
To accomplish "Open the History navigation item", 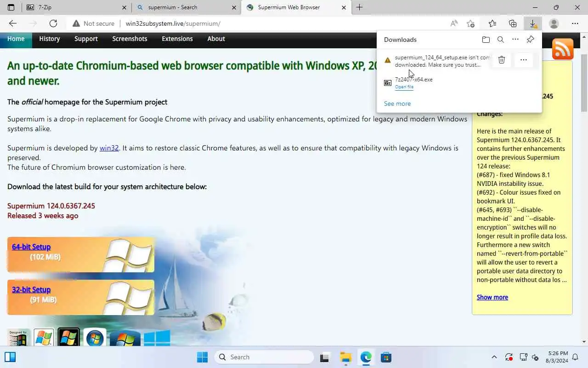I will tap(50, 39).
